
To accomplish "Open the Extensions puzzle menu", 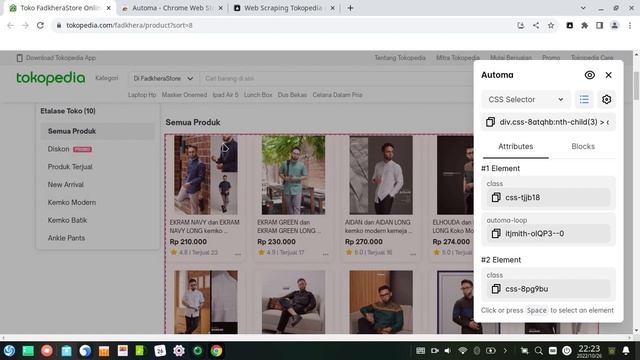I will click(584, 25).
